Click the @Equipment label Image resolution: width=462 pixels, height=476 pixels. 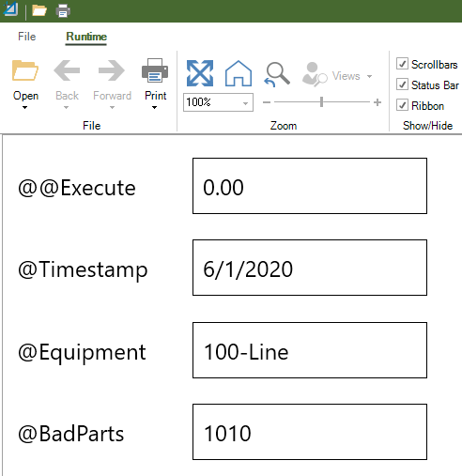82,353
